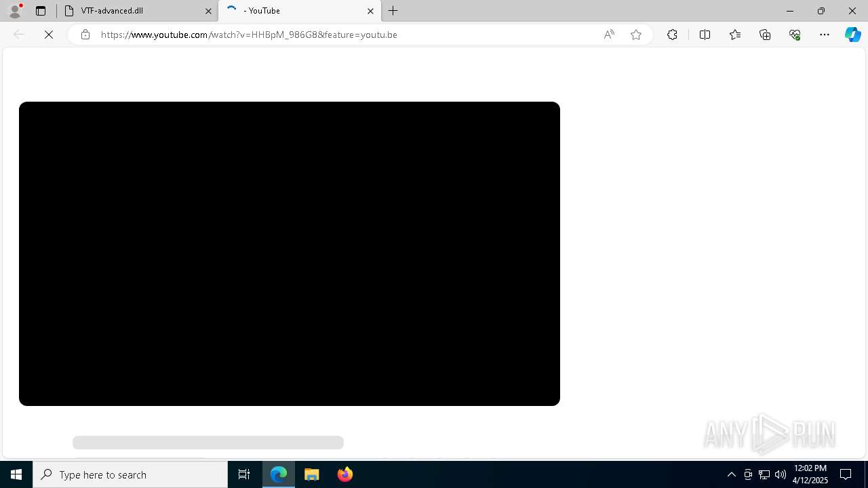
Task: Click the black video player area
Action: (x=290, y=253)
